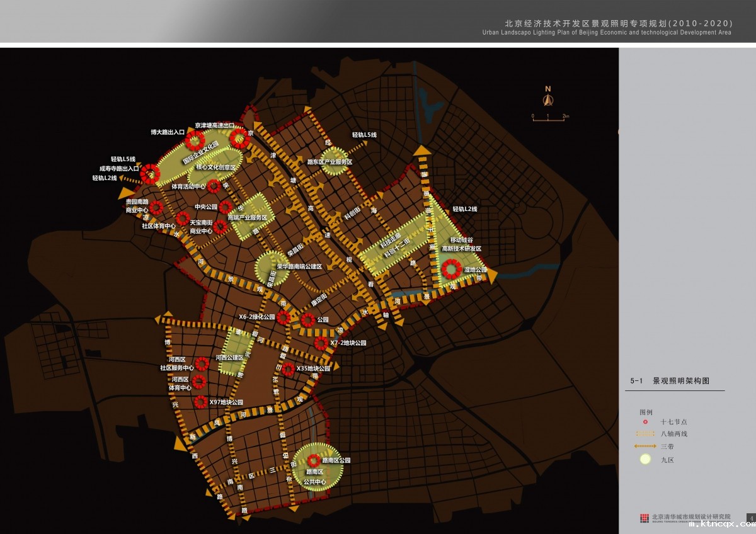This screenshot has height=534, width=756.
Task: Click the 中央公园 red node marker
Action: tap(225, 207)
